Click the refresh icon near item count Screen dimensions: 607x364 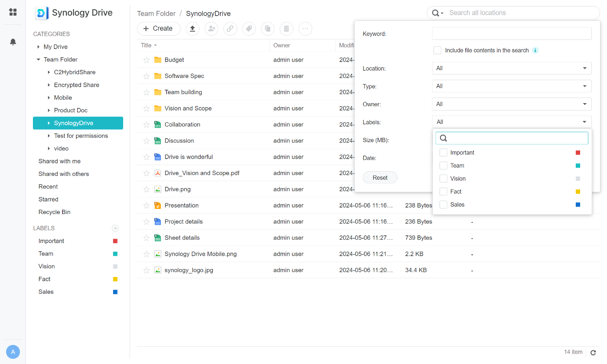(593, 352)
